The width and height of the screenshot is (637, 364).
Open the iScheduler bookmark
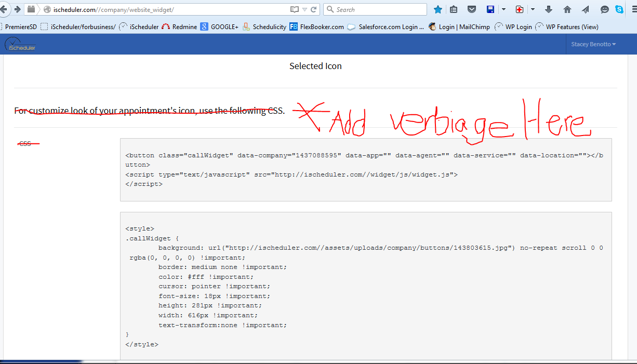139,27
